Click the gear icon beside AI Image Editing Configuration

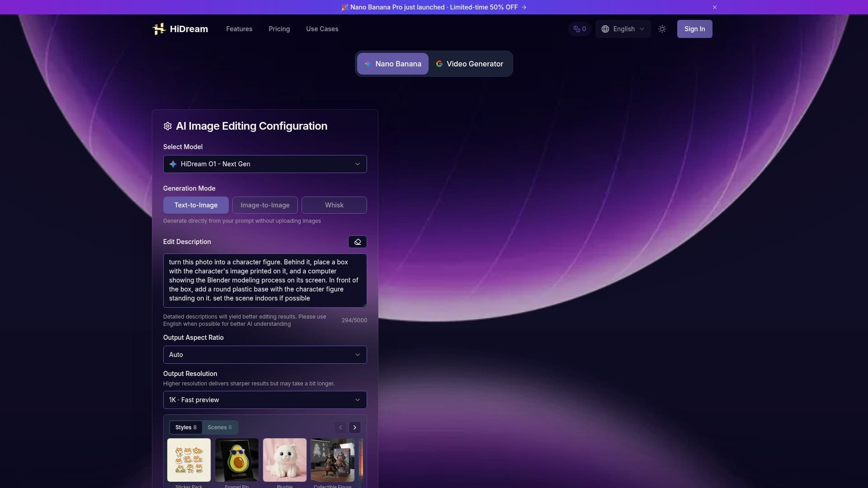(x=168, y=126)
